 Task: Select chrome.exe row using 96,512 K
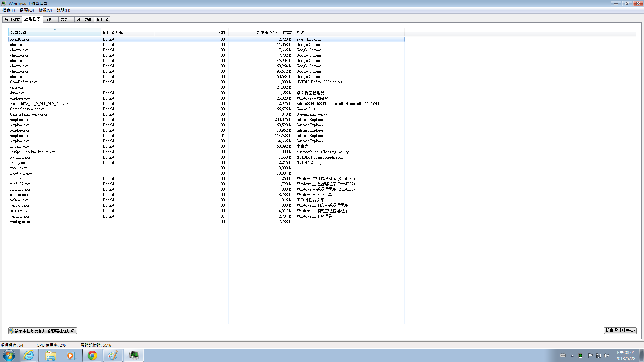point(206,71)
